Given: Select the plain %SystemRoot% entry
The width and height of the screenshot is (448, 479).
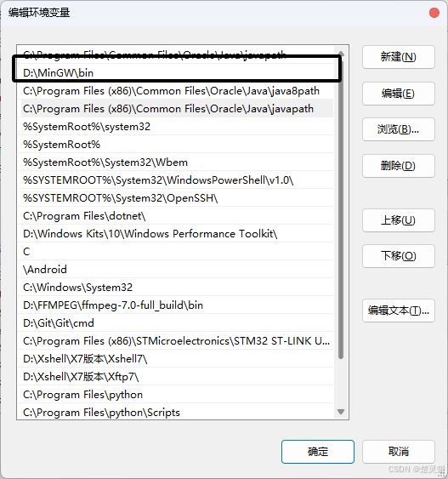Looking at the screenshot, I should [x=175, y=145].
